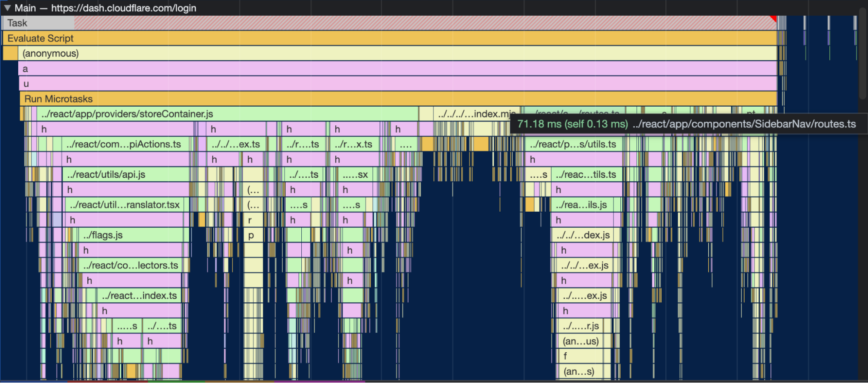Select the storeContainer.js flame entry
The image size is (868, 383).
[226, 114]
